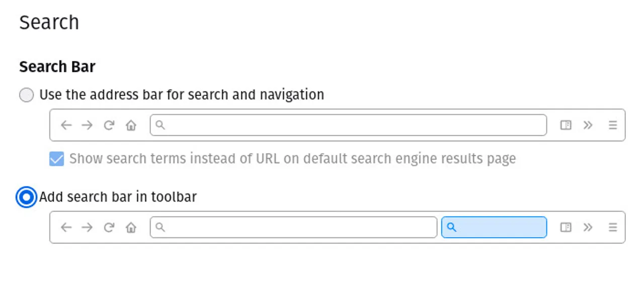Click home icon in second toolbar preview
This screenshot has width=644, height=282.
click(131, 227)
